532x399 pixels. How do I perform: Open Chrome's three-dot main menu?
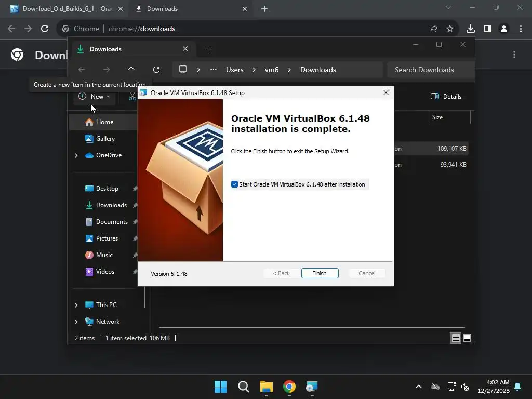521,29
